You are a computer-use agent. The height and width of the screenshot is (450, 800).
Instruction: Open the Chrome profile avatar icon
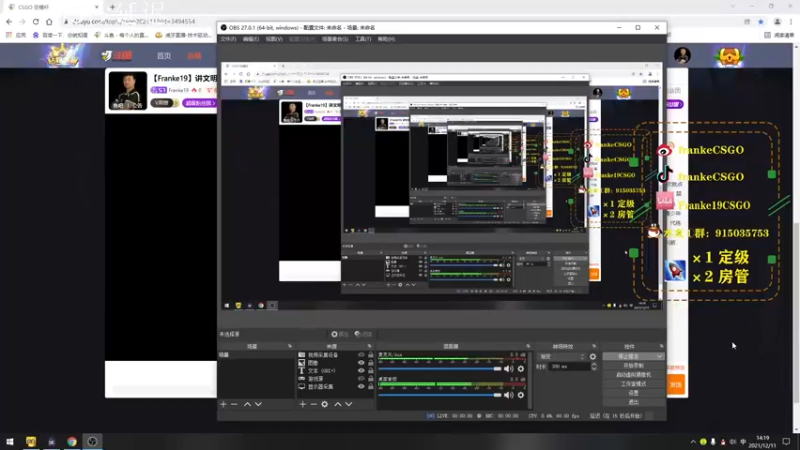click(x=777, y=21)
